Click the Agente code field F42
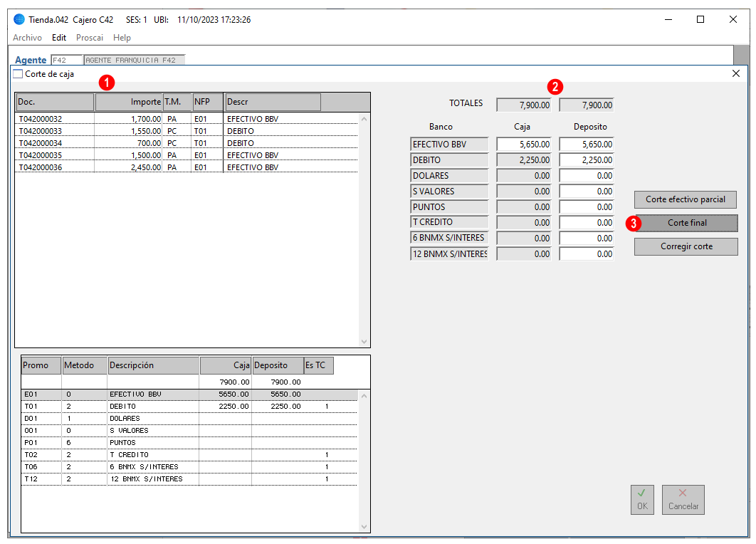Viewport: 756px width, 544px height. 66,60
